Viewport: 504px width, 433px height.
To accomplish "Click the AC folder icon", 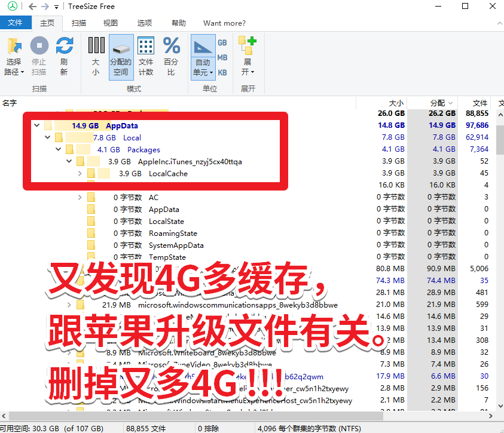I will tap(91, 197).
